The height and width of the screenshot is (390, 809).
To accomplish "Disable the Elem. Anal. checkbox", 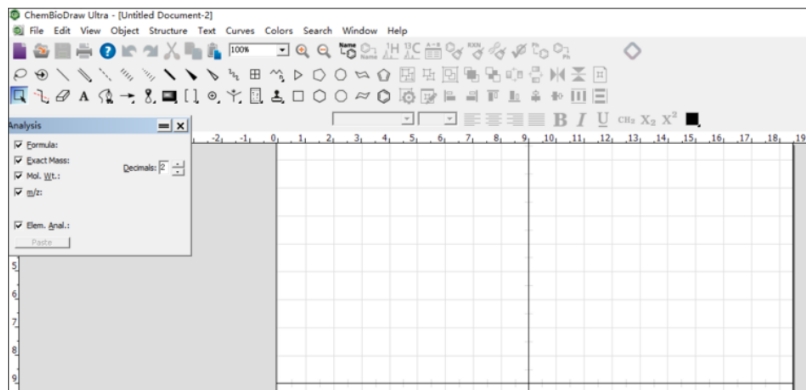I will 19,225.
